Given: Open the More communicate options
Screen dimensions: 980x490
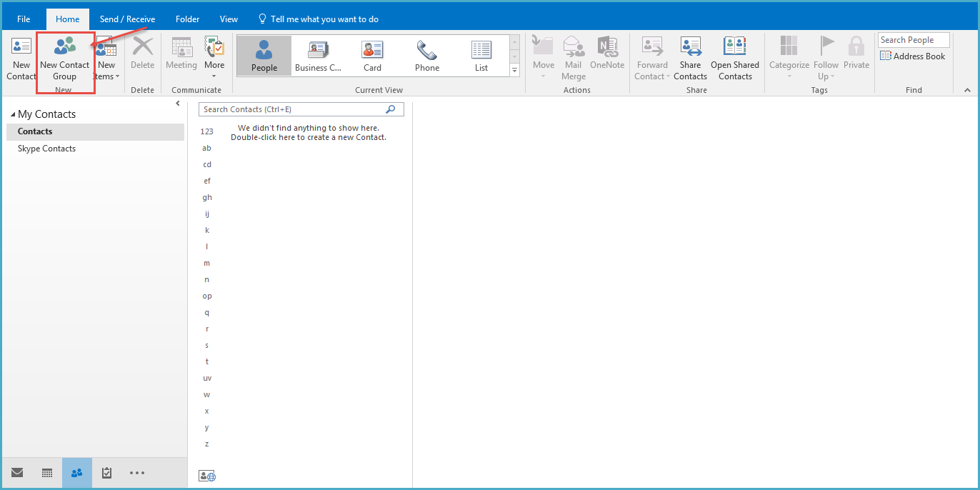Looking at the screenshot, I should 214,59.
